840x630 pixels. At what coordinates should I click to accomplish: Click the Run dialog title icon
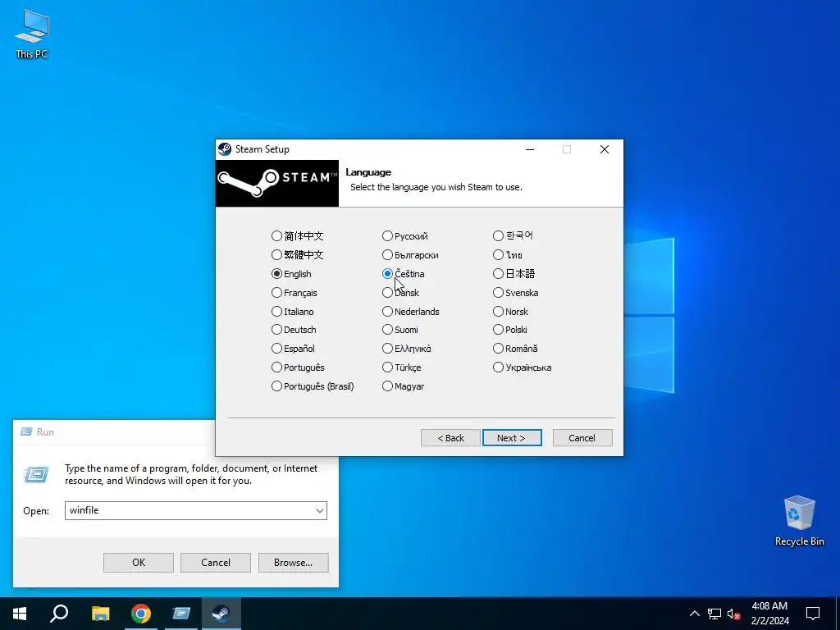click(x=26, y=431)
